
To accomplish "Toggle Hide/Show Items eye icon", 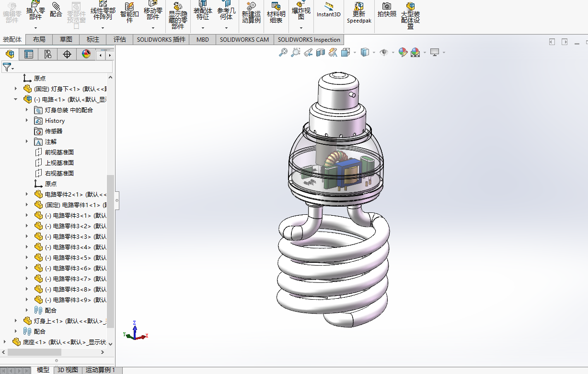I will [384, 52].
